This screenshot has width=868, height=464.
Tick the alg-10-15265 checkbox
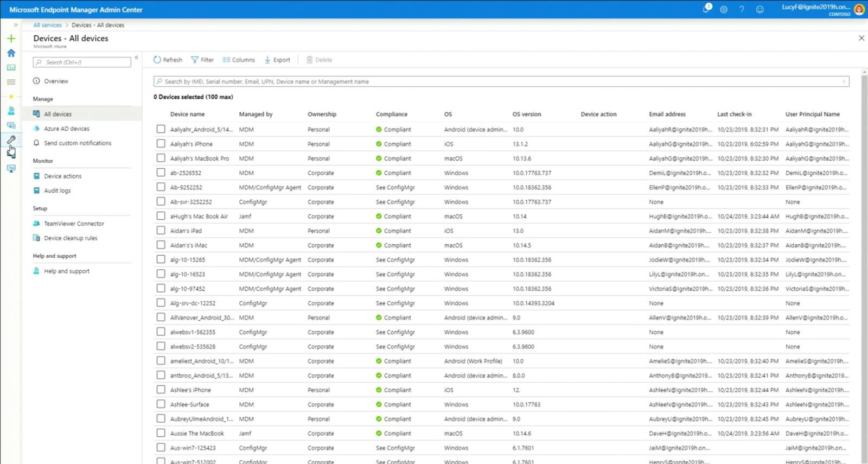click(161, 259)
